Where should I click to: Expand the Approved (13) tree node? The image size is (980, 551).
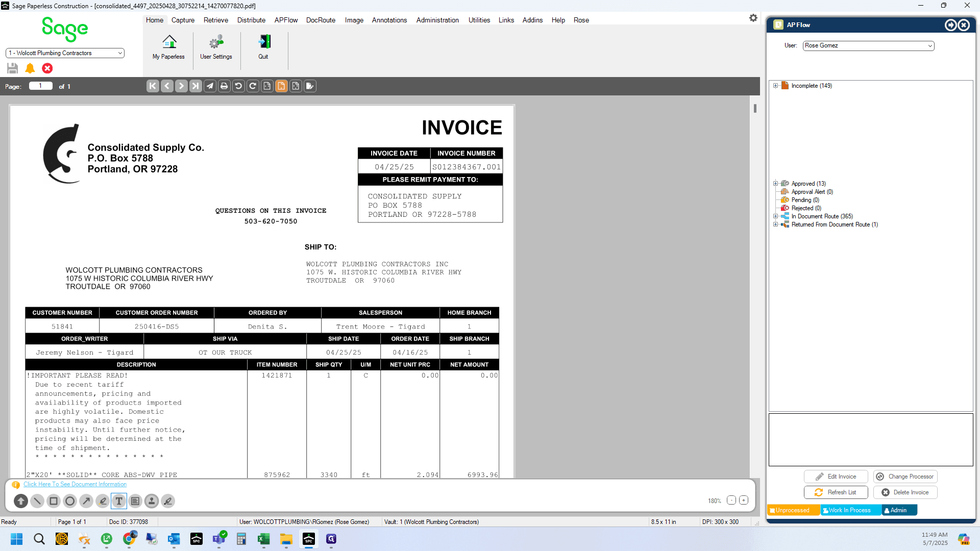[x=775, y=184]
